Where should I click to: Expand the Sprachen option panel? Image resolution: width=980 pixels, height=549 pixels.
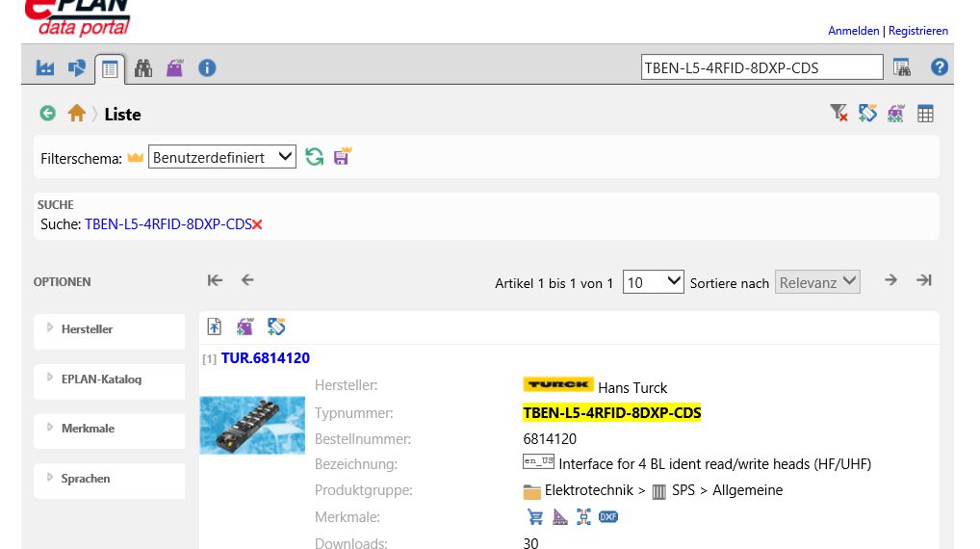coord(110,479)
